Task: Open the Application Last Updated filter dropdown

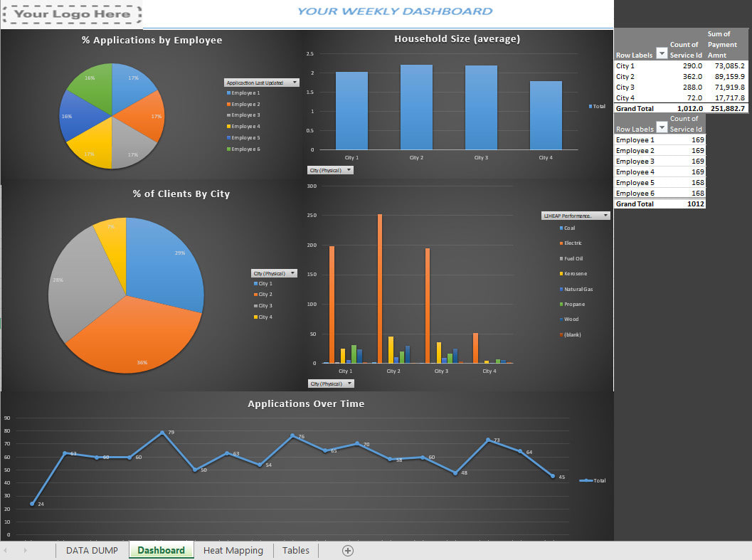Action: pos(294,82)
